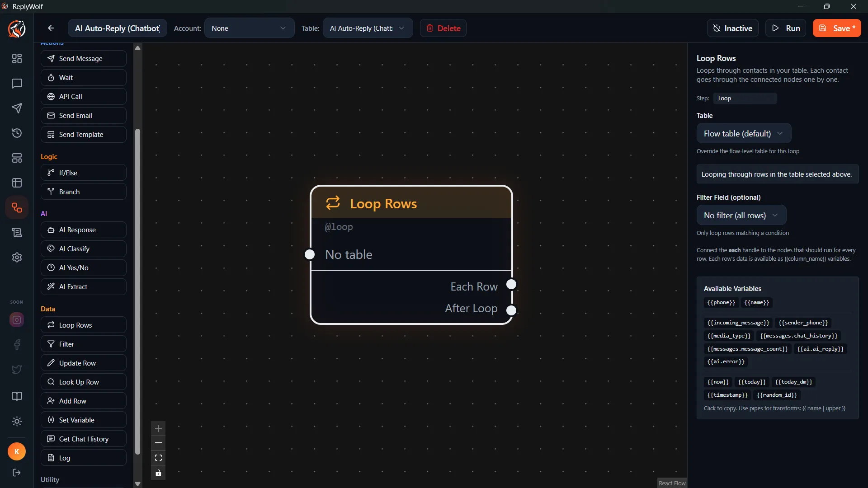868x488 pixels.
Task: Click the node's left input handle
Action: pos(310,254)
